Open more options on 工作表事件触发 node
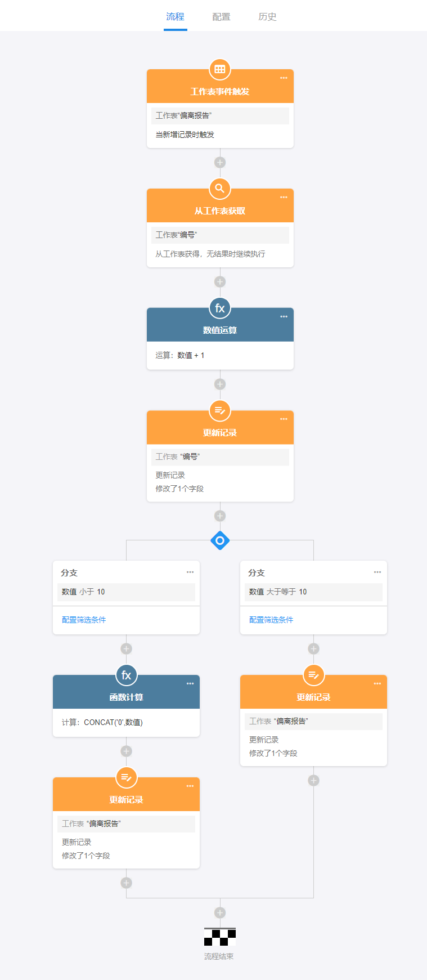 [284, 78]
